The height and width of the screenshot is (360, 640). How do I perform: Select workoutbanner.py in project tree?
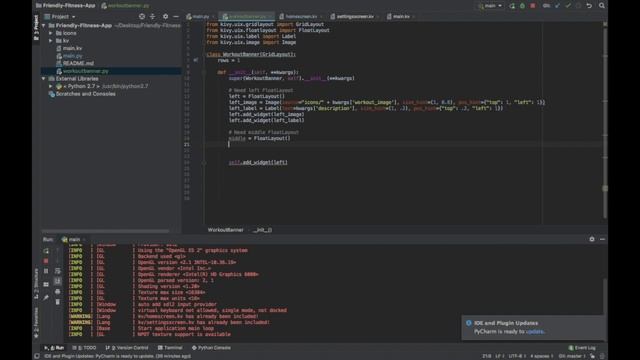click(x=85, y=71)
